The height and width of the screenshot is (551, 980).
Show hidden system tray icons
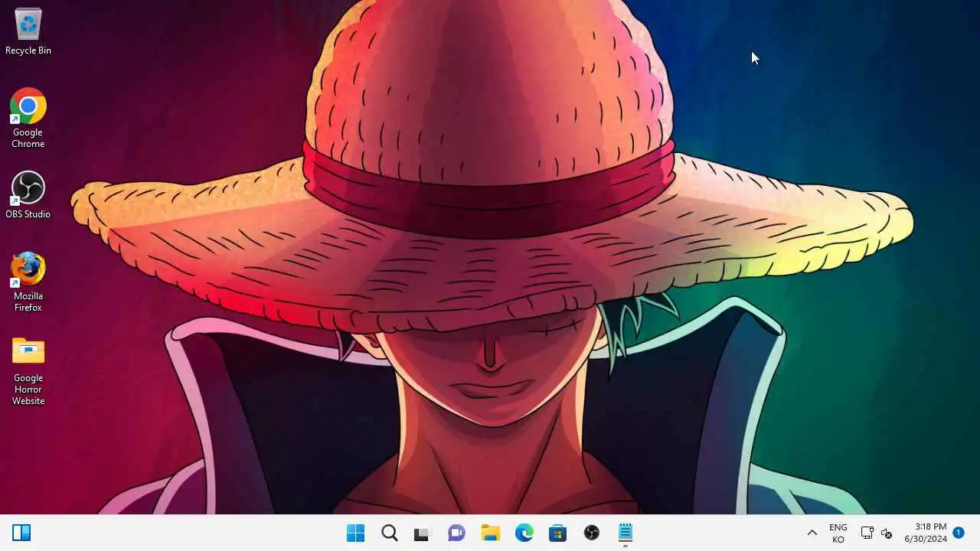pos(812,533)
